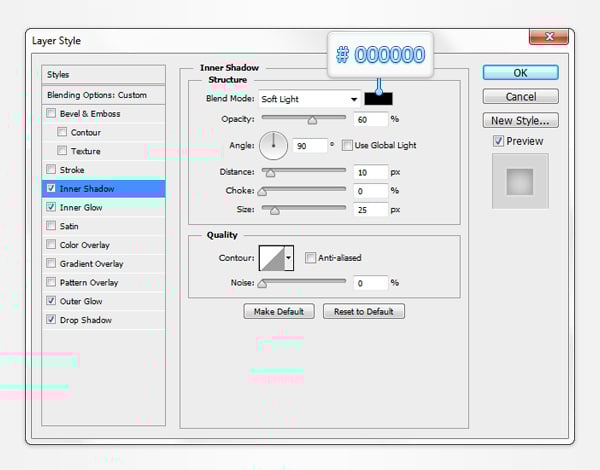The image size is (600, 470).
Task: Open the black shadow color swatch
Action: pyautogui.click(x=379, y=98)
